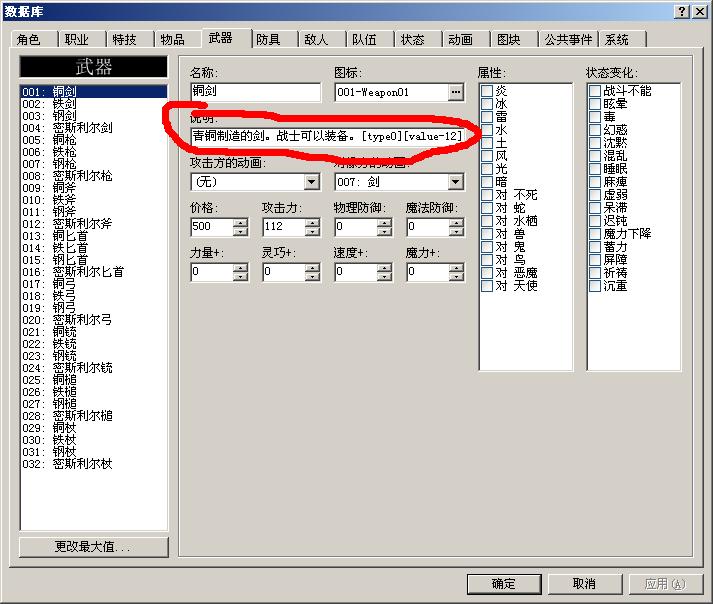Increase 速度+ using the up spinner
This screenshot has height=604, width=713.
[x=384, y=267]
